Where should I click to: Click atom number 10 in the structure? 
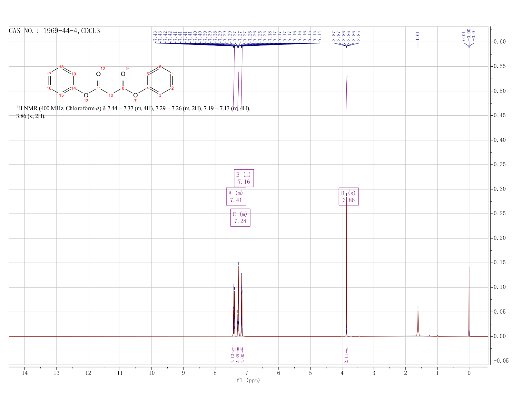coord(111,95)
